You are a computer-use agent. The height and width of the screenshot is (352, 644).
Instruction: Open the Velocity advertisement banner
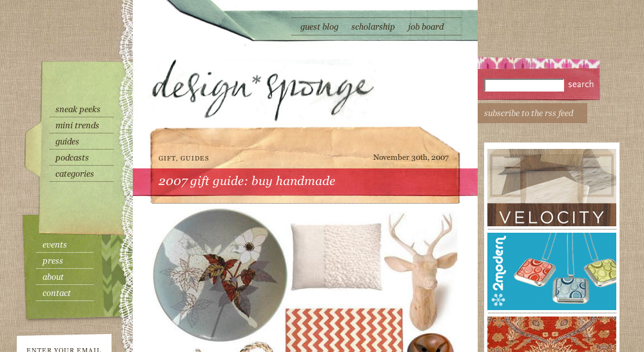click(552, 188)
